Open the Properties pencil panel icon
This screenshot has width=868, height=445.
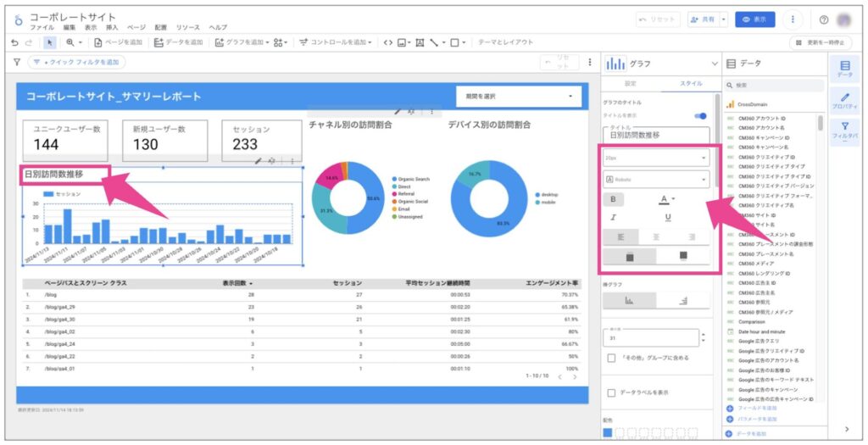click(x=845, y=101)
